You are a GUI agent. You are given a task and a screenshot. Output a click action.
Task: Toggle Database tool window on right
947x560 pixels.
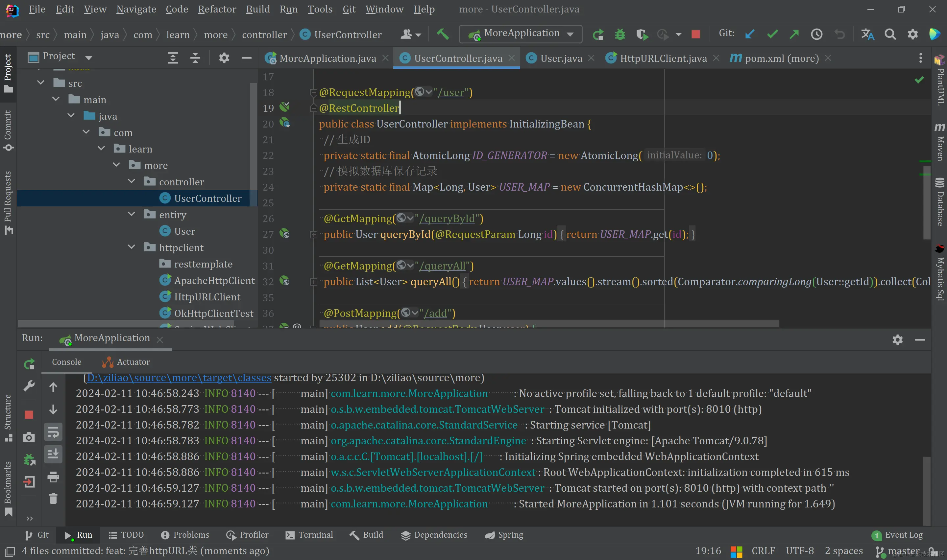pos(939,201)
